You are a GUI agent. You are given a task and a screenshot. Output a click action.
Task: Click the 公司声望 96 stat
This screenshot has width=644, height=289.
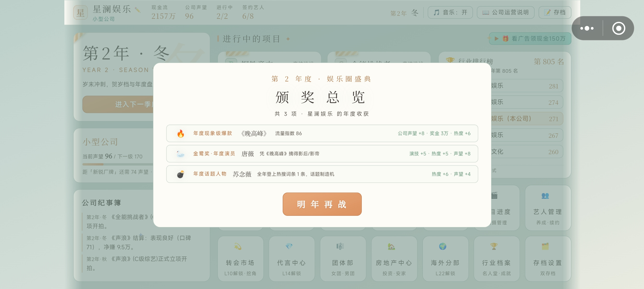pos(196,13)
